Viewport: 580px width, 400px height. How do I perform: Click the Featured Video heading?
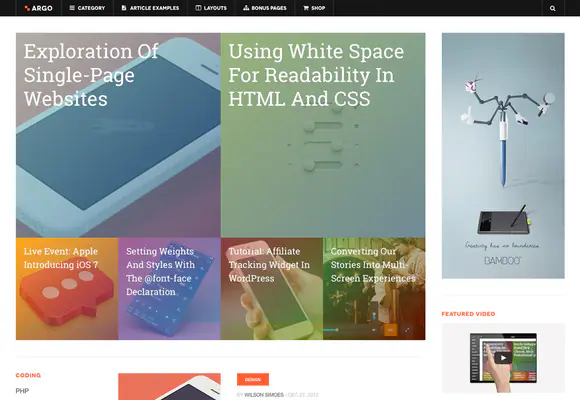[468, 314]
